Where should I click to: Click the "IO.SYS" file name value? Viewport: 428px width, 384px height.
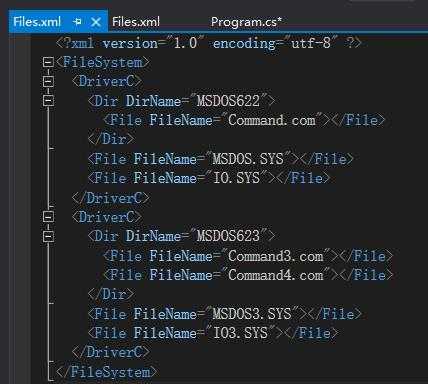pyautogui.click(x=236, y=178)
